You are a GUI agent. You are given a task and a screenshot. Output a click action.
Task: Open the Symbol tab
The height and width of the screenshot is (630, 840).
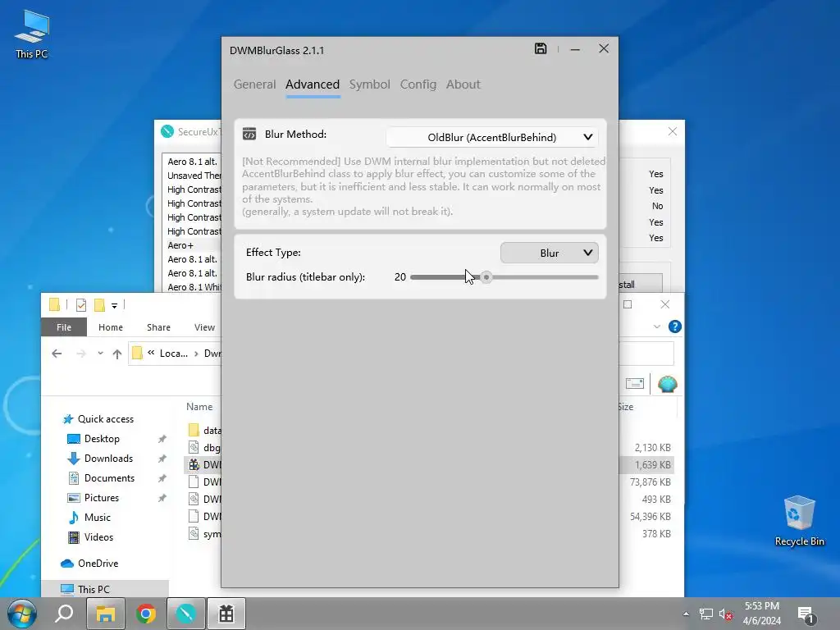370,84
